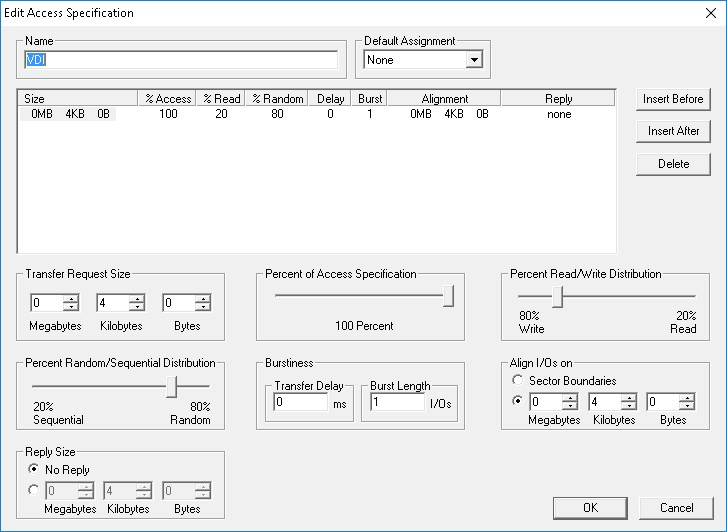Image resolution: width=727 pixels, height=532 pixels.
Task: Click the Percent Random/Sequential slider thumb
Action: click(172, 386)
